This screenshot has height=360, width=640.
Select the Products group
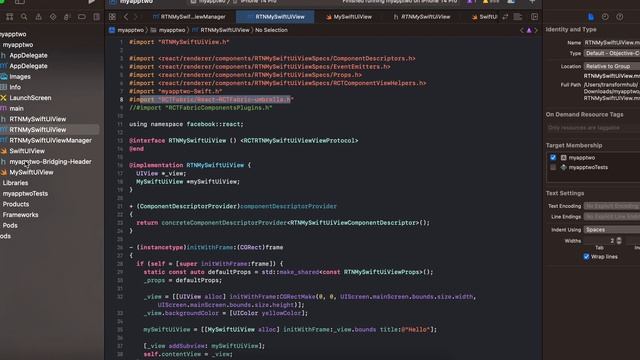[16, 204]
